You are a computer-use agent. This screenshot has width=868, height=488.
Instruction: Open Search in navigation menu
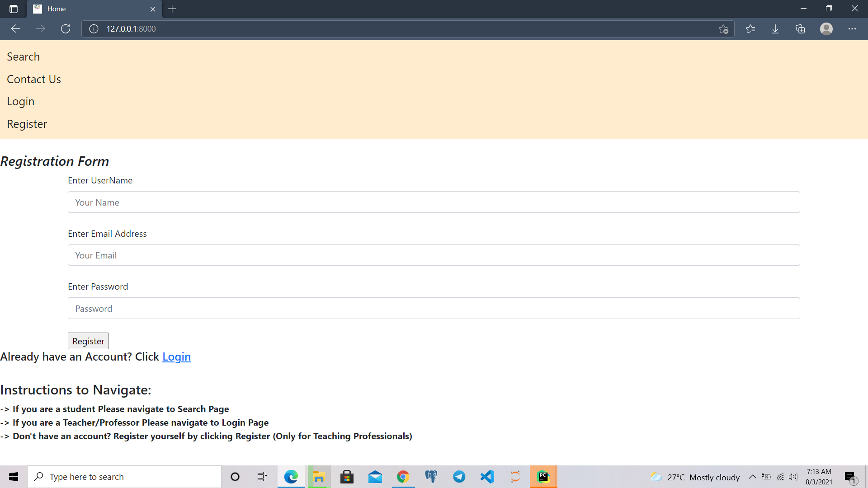[24, 57]
